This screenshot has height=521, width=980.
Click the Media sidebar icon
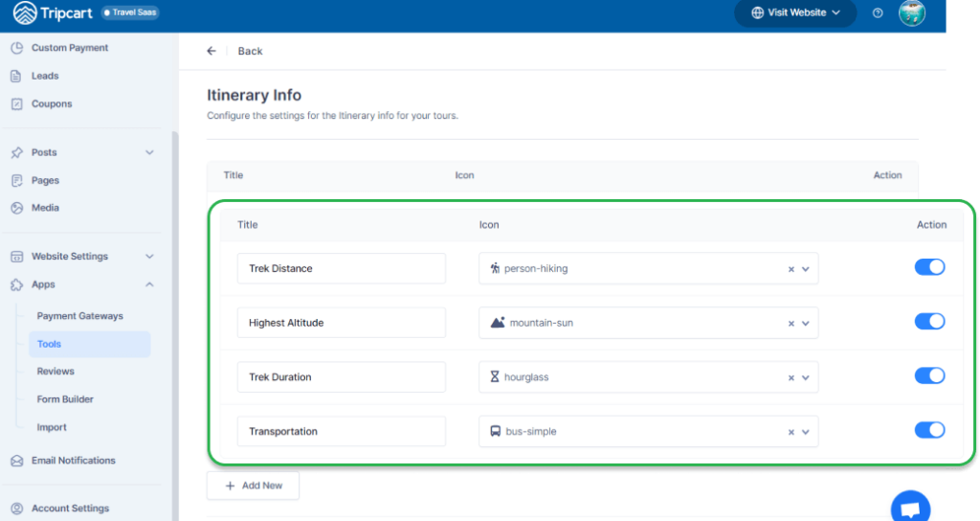(x=17, y=208)
